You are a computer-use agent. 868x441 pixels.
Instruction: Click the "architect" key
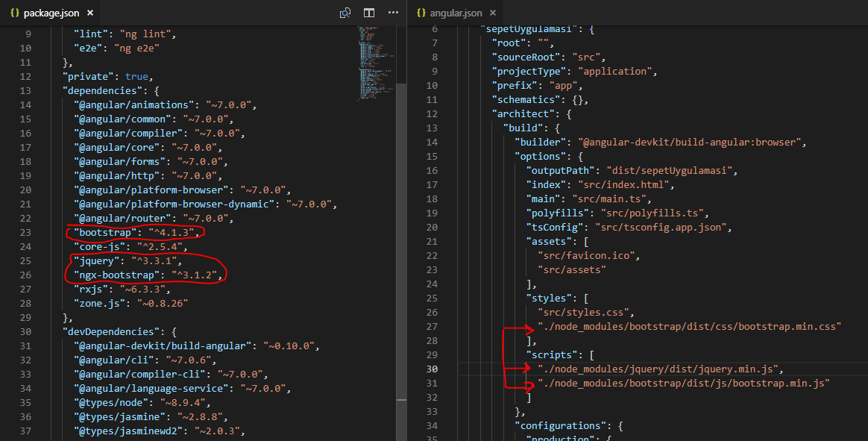(523, 113)
